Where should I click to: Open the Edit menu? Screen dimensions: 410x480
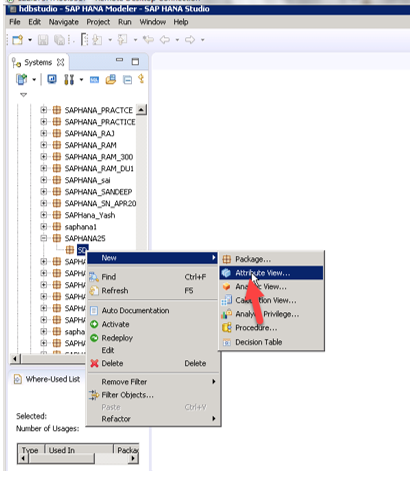coord(34,22)
